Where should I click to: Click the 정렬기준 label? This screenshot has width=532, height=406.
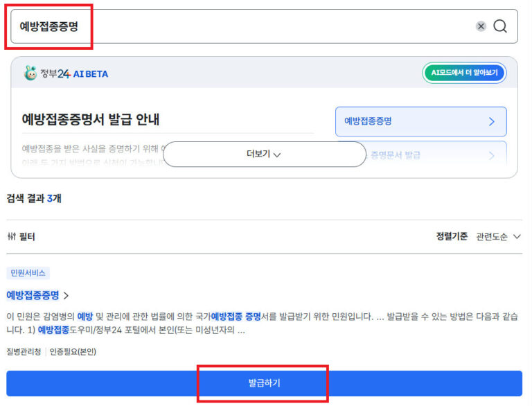(x=452, y=236)
